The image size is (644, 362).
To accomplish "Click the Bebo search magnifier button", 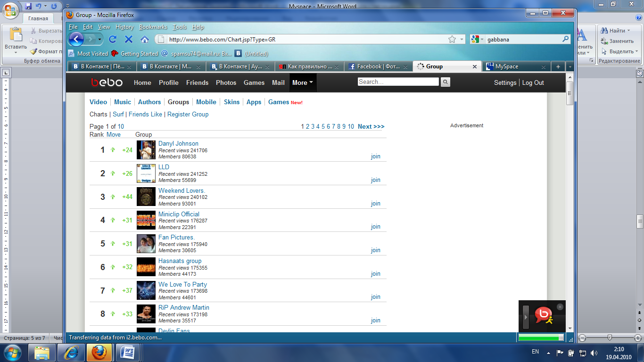I will [x=445, y=82].
